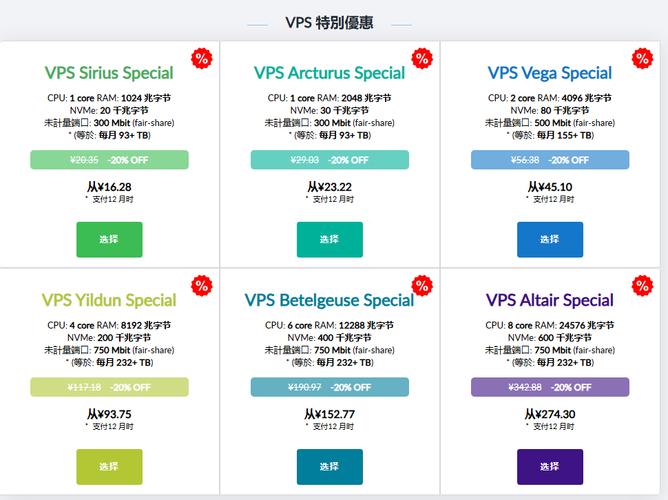The height and width of the screenshot is (500, 668).
Task: Open the VPS Arcturus Special title link
Action: click(x=329, y=73)
